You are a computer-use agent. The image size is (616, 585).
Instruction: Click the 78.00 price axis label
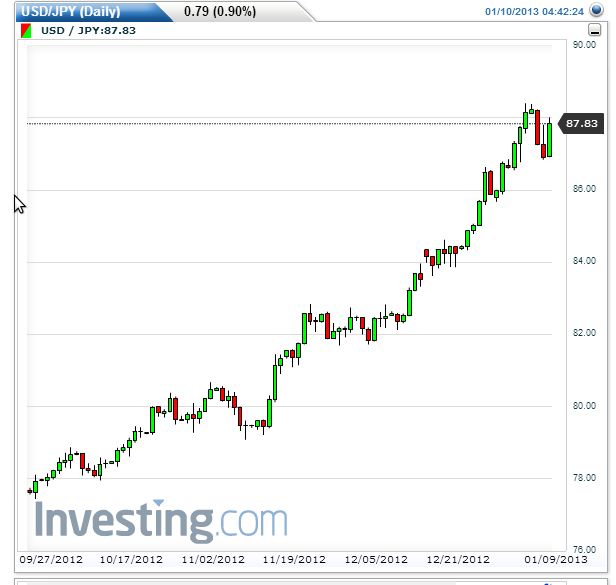coord(584,478)
